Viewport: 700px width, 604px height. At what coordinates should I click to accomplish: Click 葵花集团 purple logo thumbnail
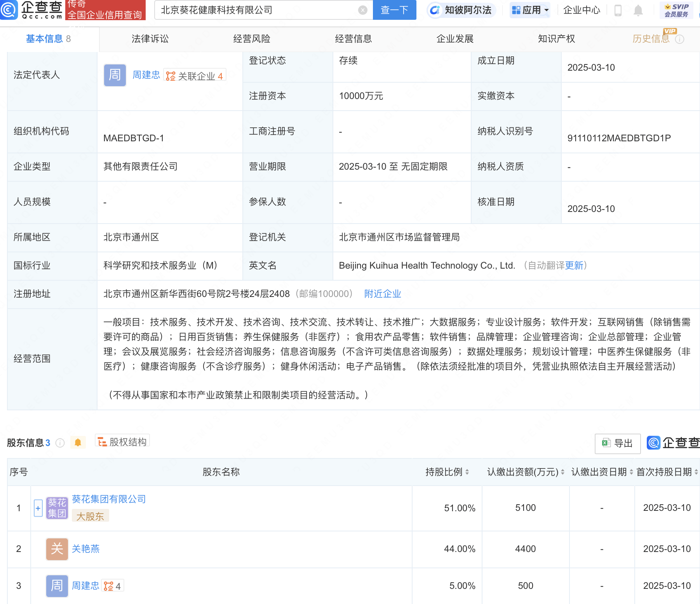click(x=57, y=508)
